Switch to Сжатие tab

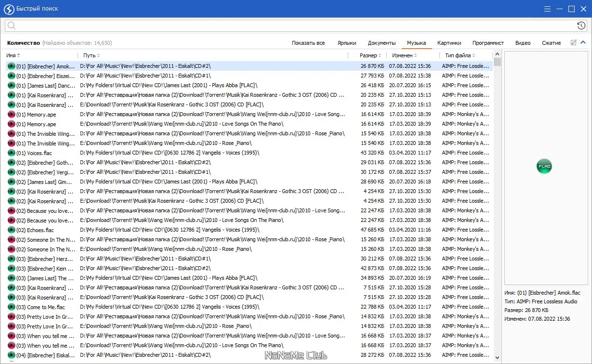tap(551, 43)
